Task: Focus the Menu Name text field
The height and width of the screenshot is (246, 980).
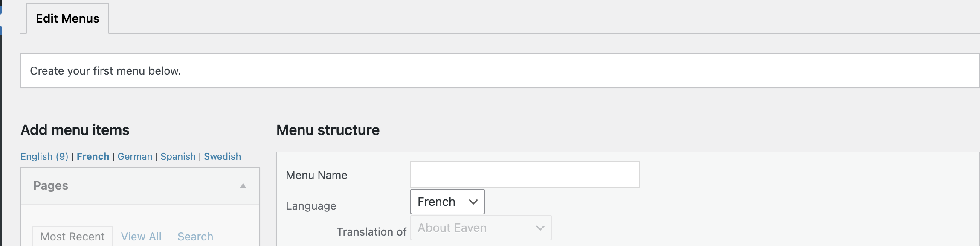Action: [525, 175]
